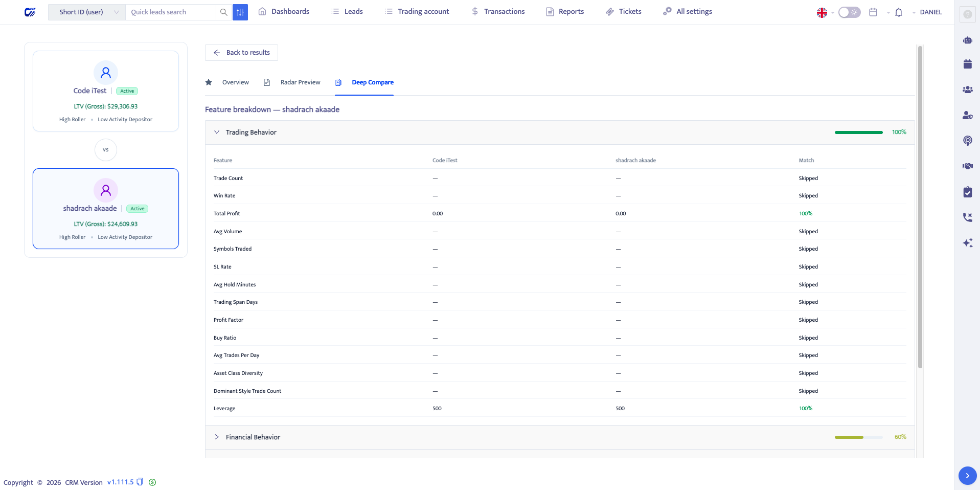
Task: Open the calendar dropdown arrow
Action: point(888,13)
